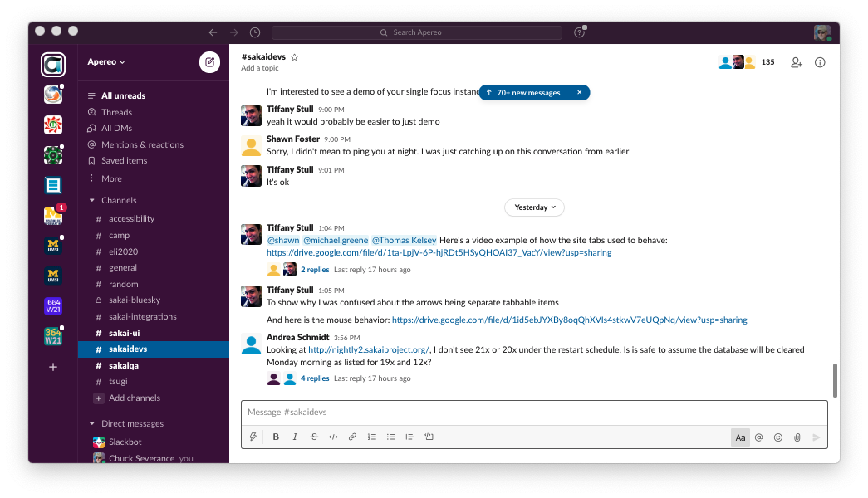
Task: Click the add people to channel icon
Action: (x=797, y=62)
